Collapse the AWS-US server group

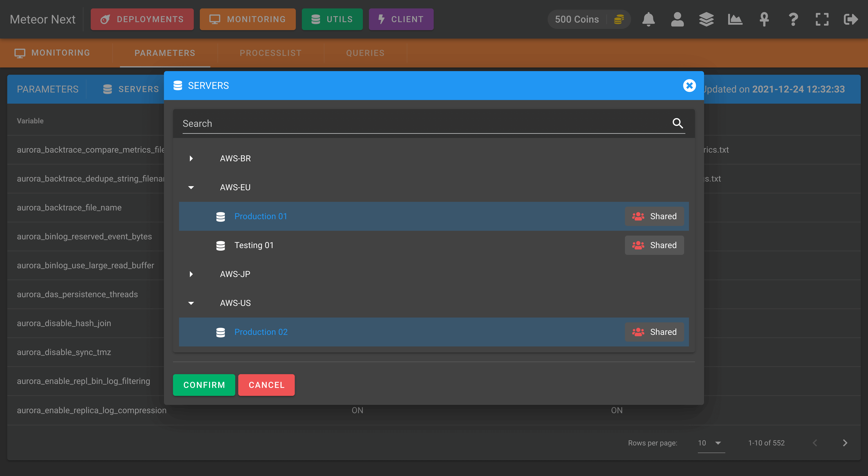pos(191,303)
